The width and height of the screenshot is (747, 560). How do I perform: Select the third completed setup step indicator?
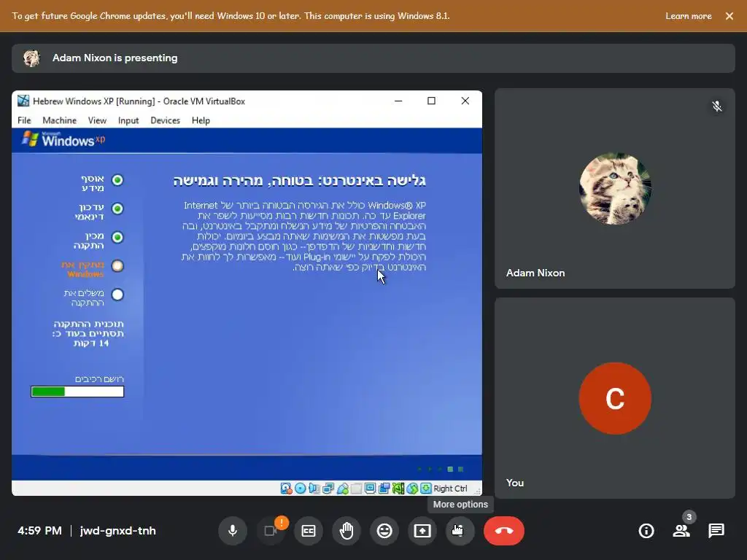pyautogui.click(x=117, y=237)
